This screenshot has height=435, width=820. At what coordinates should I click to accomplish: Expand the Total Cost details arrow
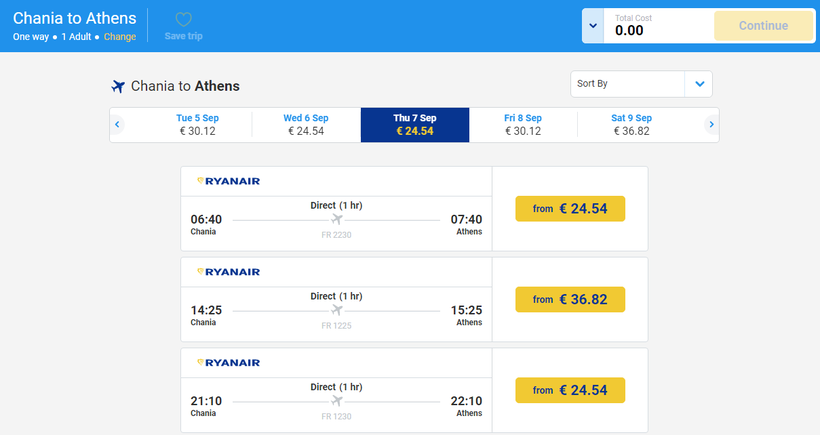pos(593,26)
